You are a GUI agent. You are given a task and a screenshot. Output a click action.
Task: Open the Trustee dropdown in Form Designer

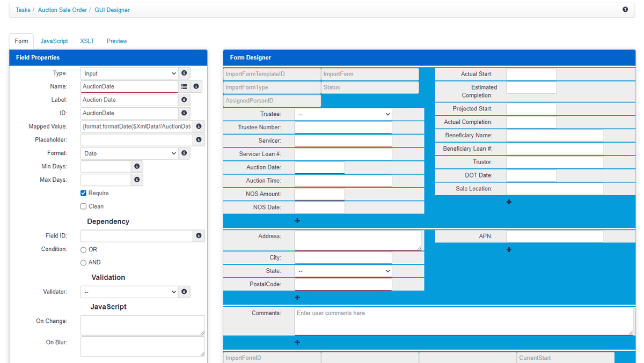[x=343, y=114]
